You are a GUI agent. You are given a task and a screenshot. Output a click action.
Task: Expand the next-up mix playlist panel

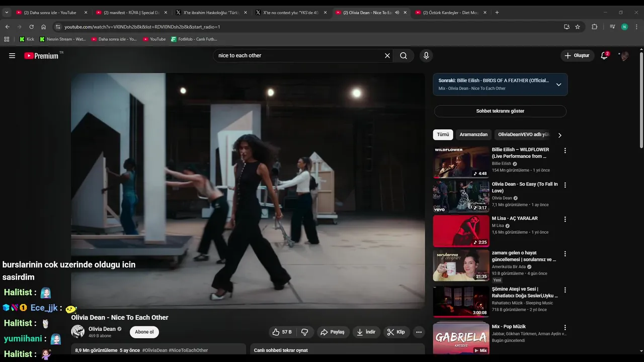pos(558,84)
